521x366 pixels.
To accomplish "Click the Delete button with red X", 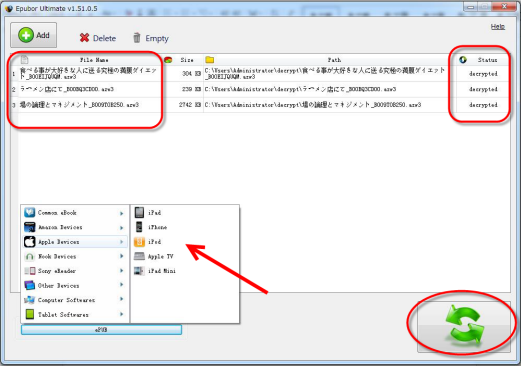I will coord(98,38).
